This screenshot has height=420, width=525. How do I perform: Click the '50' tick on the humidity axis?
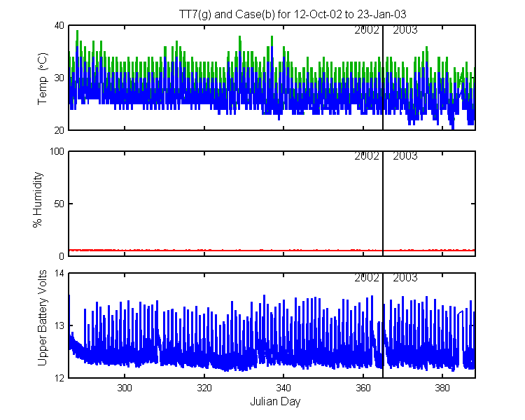[59, 204]
